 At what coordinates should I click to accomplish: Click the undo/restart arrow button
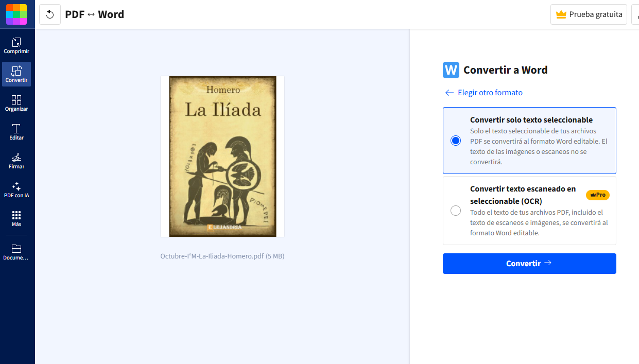tap(50, 14)
